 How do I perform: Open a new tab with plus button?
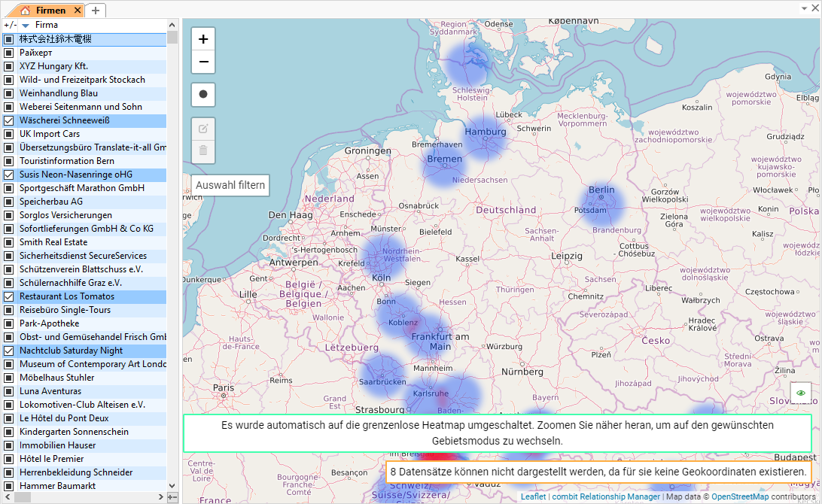pyautogui.click(x=96, y=11)
